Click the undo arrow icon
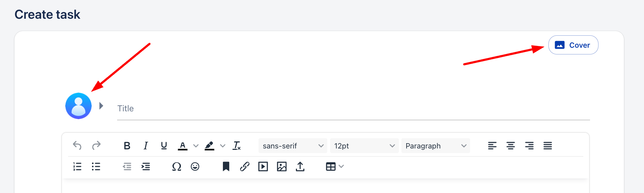Screen dimensions: 644x193 [77, 146]
